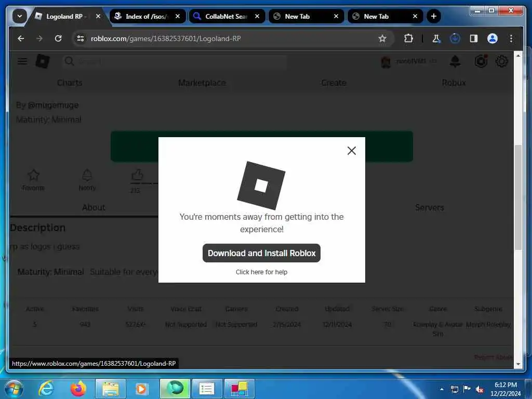Toggle the browser side panel

click(x=474, y=38)
